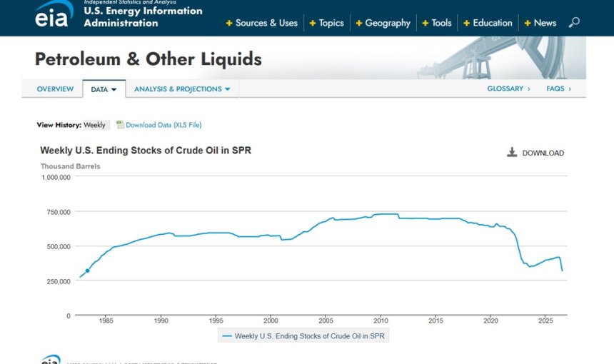Click the plus icon beside Geography

(x=358, y=24)
